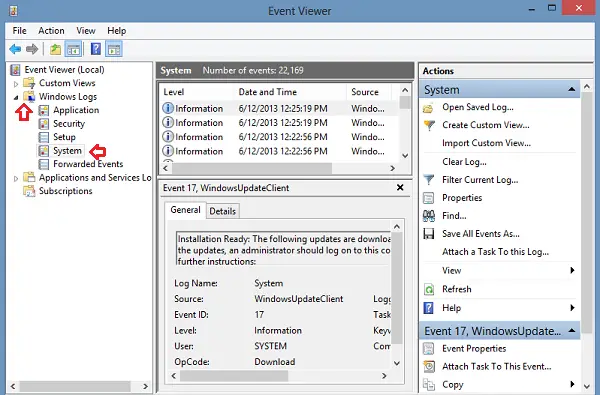This screenshot has height=395, width=600.
Task: Click event details vertical scrollbar thumb
Action: (397, 289)
